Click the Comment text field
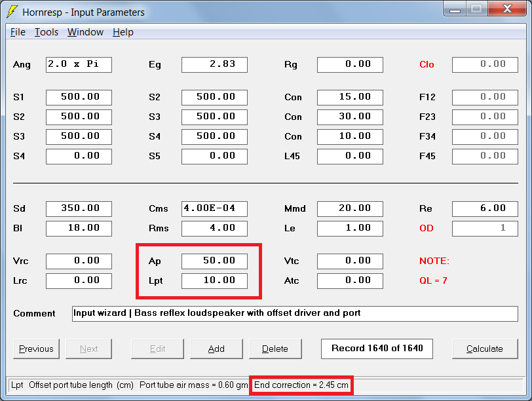Image resolution: width=532 pixels, height=401 pixels. pyautogui.click(x=295, y=314)
